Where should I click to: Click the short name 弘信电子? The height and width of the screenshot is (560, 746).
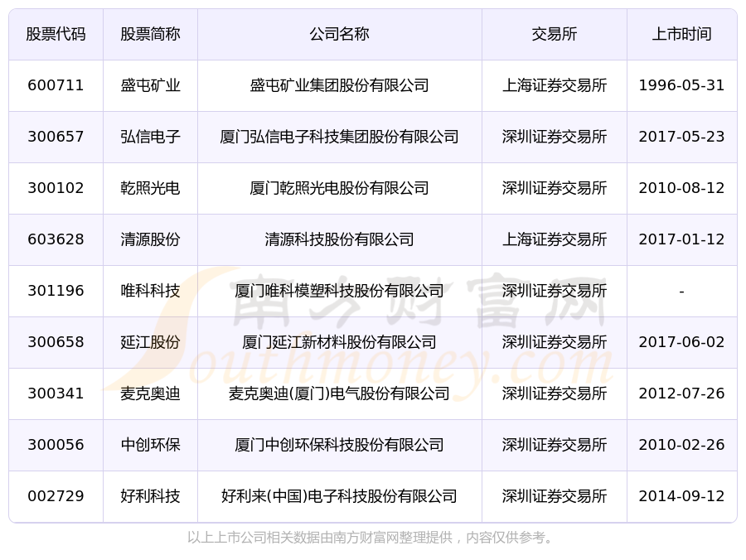(150, 137)
